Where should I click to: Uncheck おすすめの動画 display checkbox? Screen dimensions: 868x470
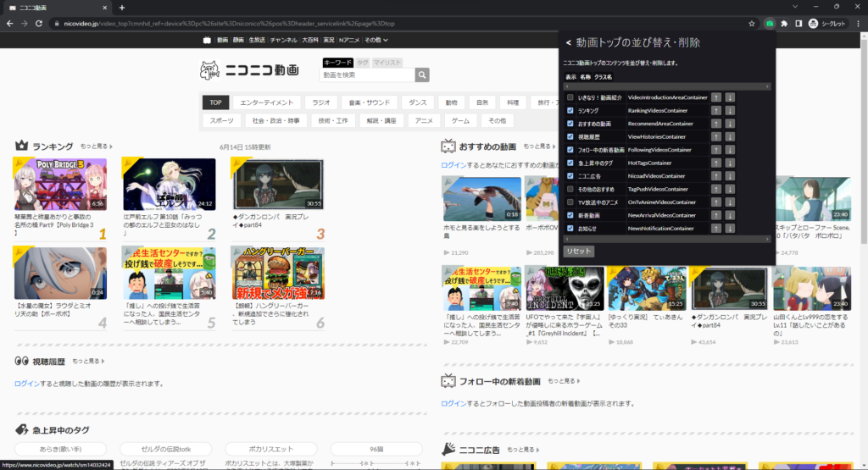click(570, 124)
